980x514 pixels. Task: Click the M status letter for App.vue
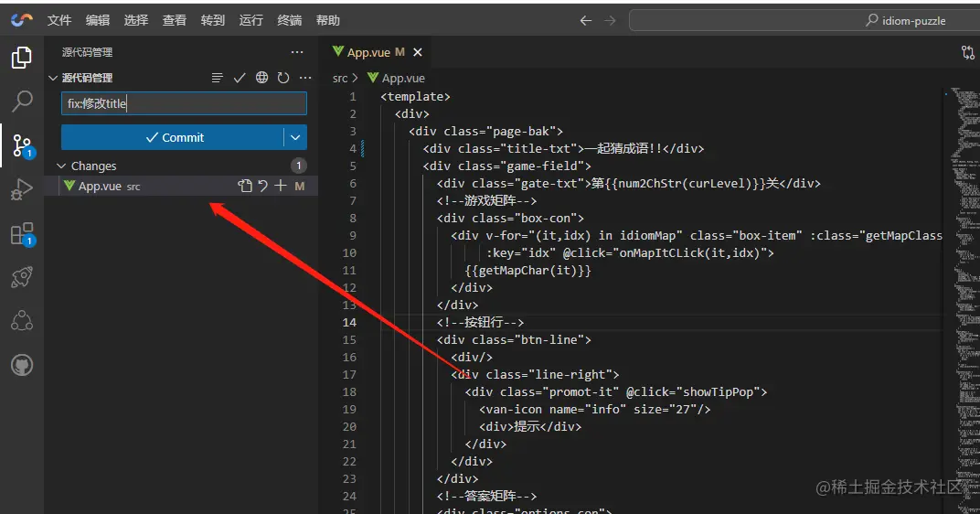pyautogui.click(x=300, y=186)
